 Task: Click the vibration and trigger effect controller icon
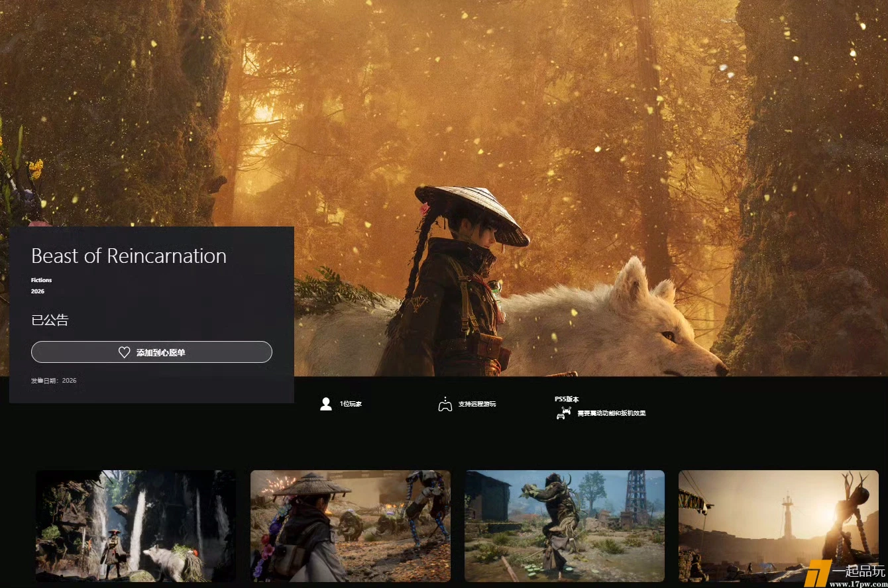[563, 413]
